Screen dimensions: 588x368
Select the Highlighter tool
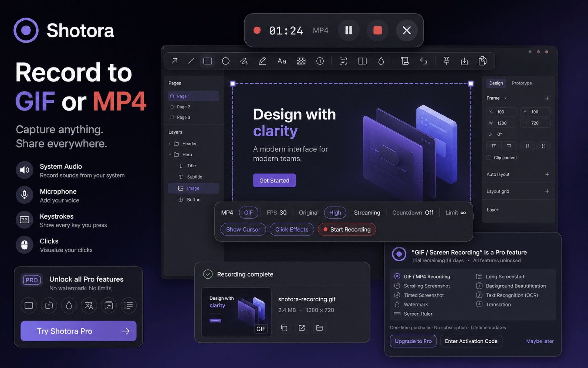[x=262, y=61]
